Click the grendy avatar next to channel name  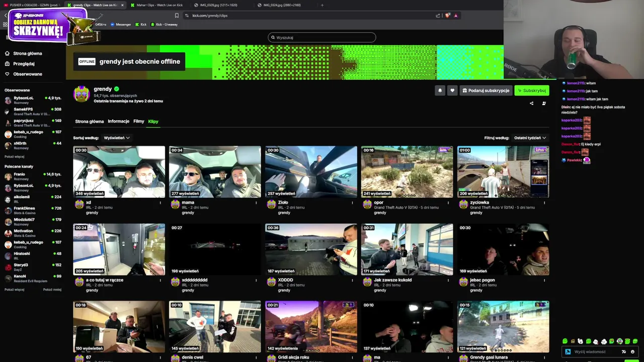click(x=82, y=94)
